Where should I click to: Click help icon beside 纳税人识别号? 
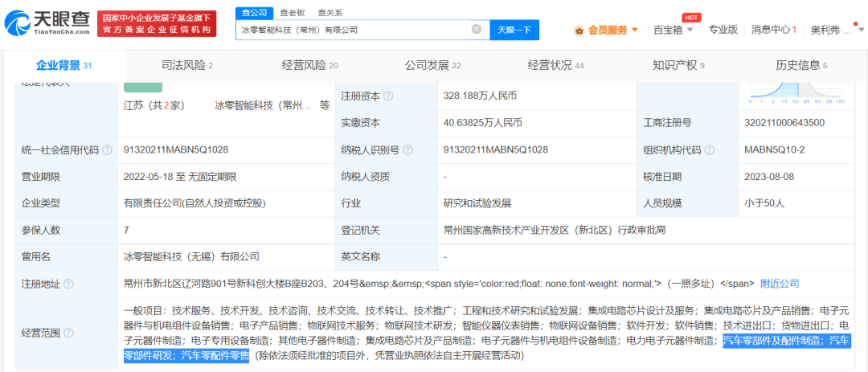click(407, 150)
